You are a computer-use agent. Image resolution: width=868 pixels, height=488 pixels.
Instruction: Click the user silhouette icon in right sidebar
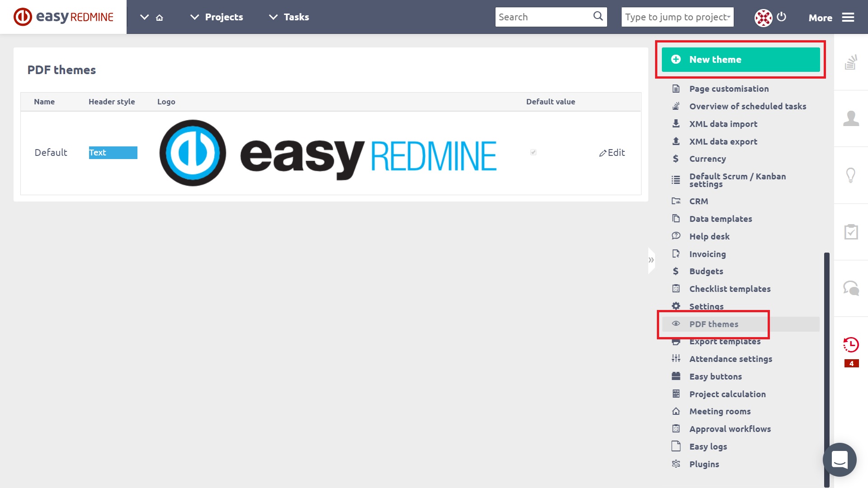pyautogui.click(x=852, y=119)
